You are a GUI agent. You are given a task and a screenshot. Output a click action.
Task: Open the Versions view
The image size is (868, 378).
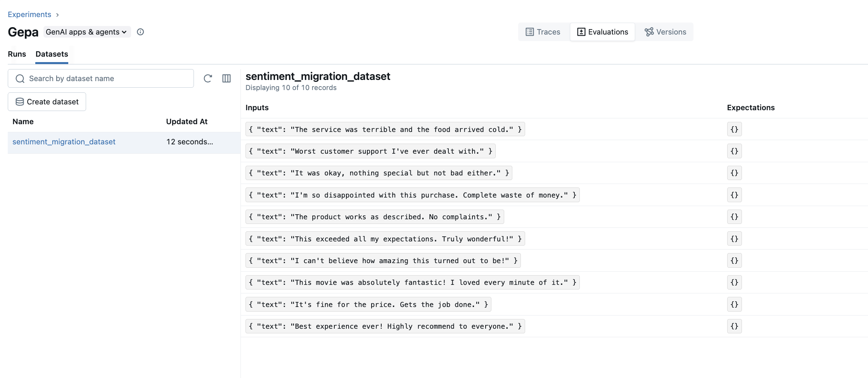pyautogui.click(x=666, y=32)
